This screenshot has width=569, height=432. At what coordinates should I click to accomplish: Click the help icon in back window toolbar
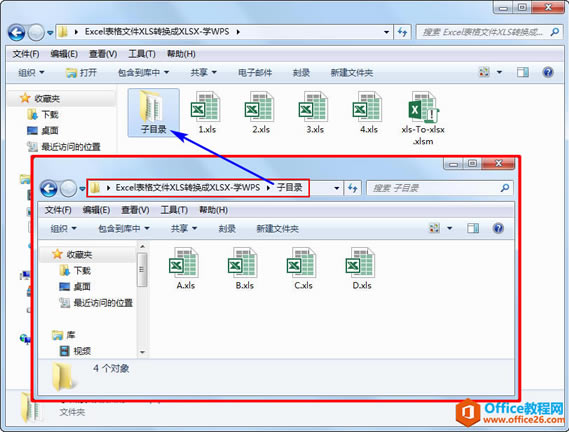tap(548, 72)
